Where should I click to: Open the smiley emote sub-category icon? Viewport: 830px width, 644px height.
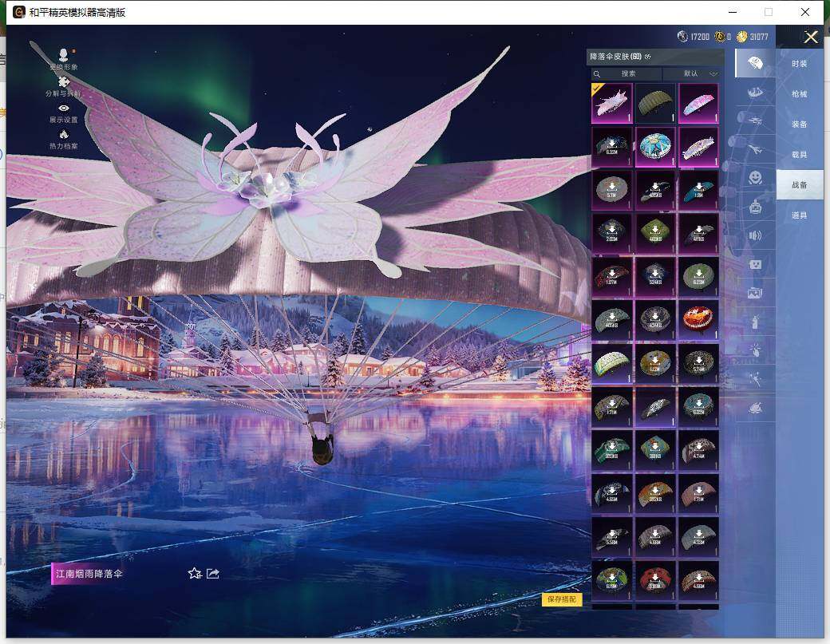click(755, 176)
